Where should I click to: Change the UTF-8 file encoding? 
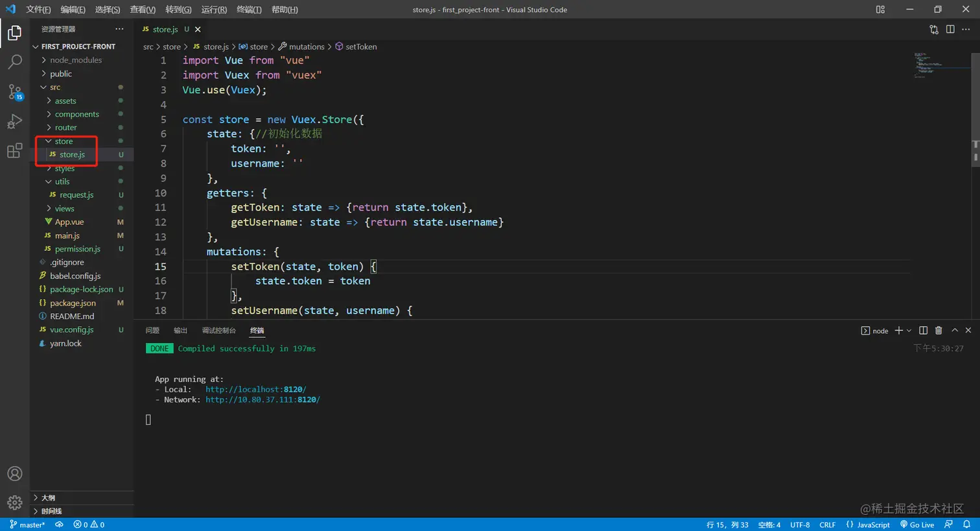(800, 525)
